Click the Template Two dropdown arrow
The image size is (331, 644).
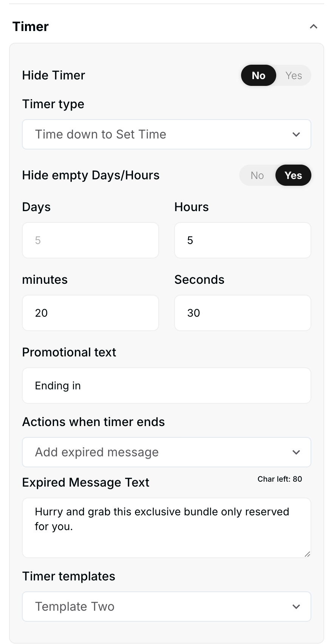point(296,607)
